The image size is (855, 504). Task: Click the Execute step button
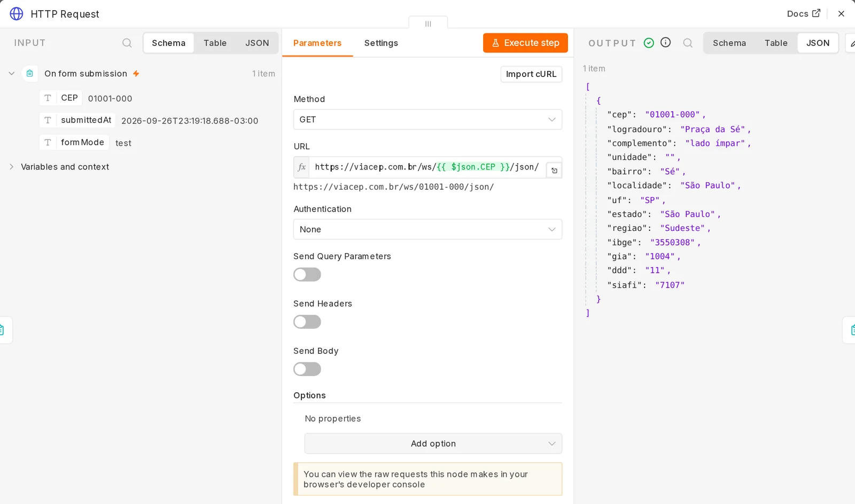[525, 43]
